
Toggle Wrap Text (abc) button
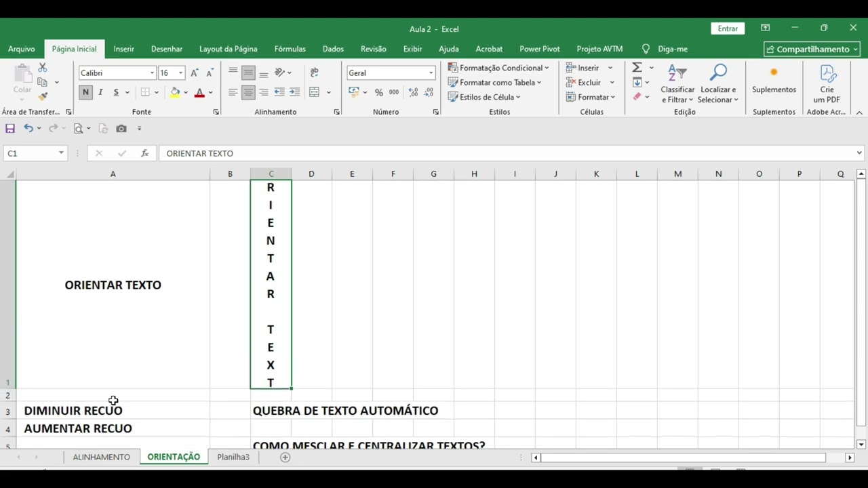click(x=314, y=73)
